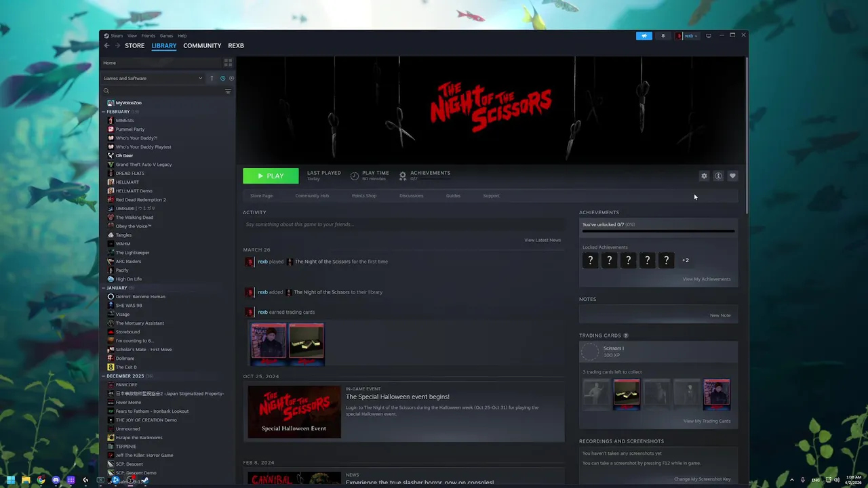Go forward with the right arrow
Viewport: 868px width, 488px height.
tap(117, 45)
